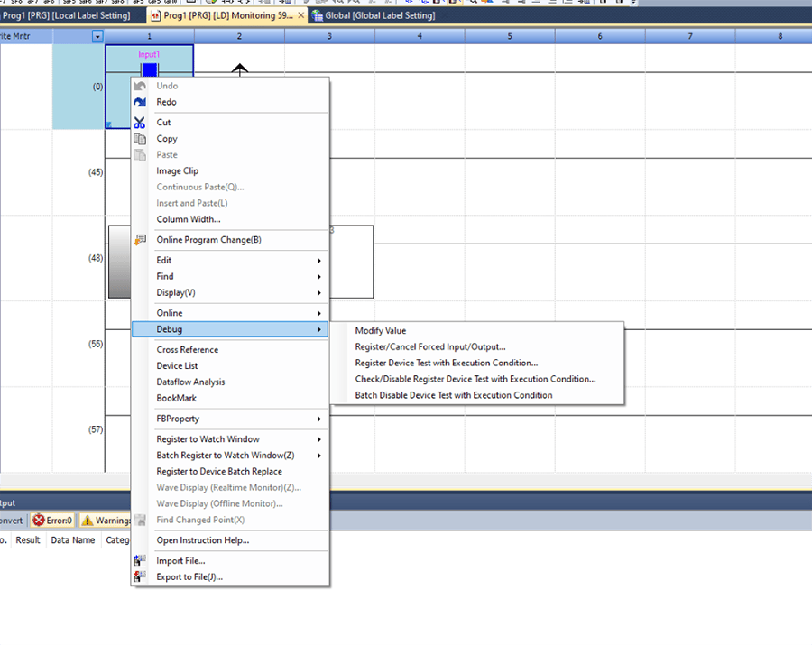The width and height of the screenshot is (812, 645).
Task: Expand the Register to Watch Window arrow
Action: click(319, 439)
